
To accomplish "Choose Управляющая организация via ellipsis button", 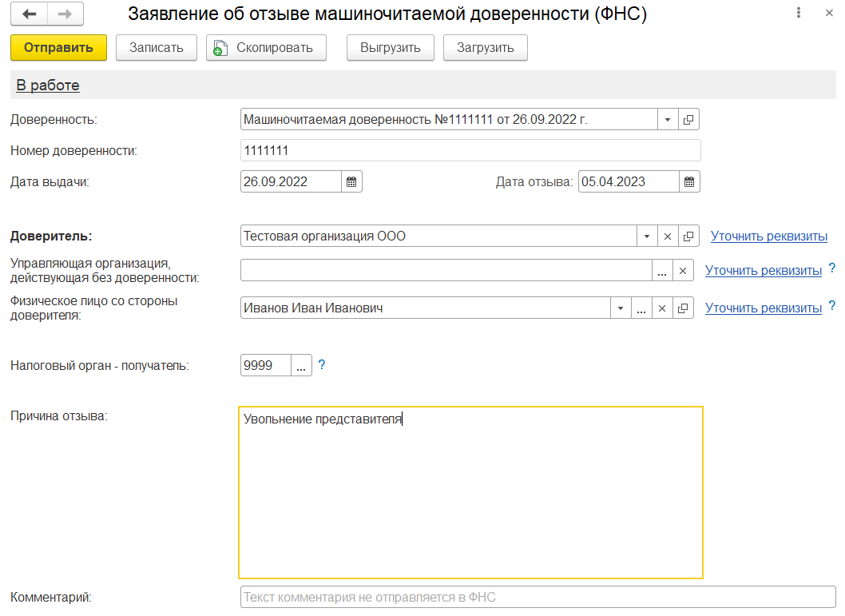I will point(662,270).
